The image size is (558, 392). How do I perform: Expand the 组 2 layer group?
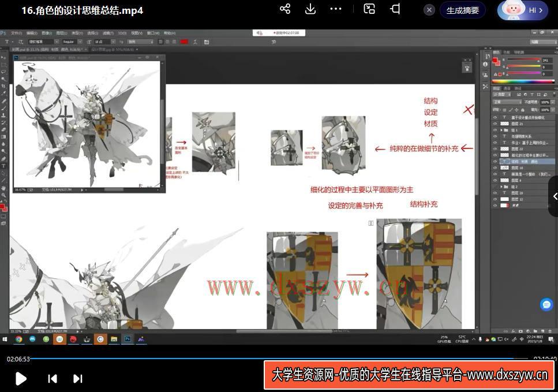(501, 186)
